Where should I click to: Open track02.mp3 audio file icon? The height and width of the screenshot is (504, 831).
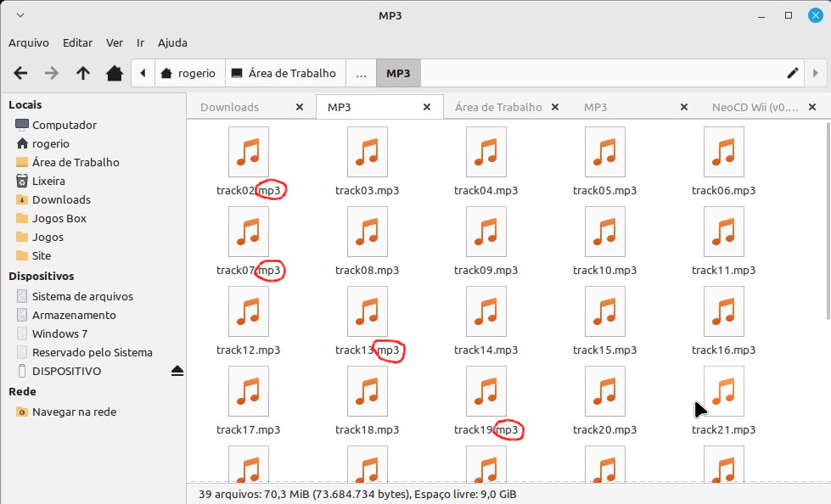coord(249,153)
